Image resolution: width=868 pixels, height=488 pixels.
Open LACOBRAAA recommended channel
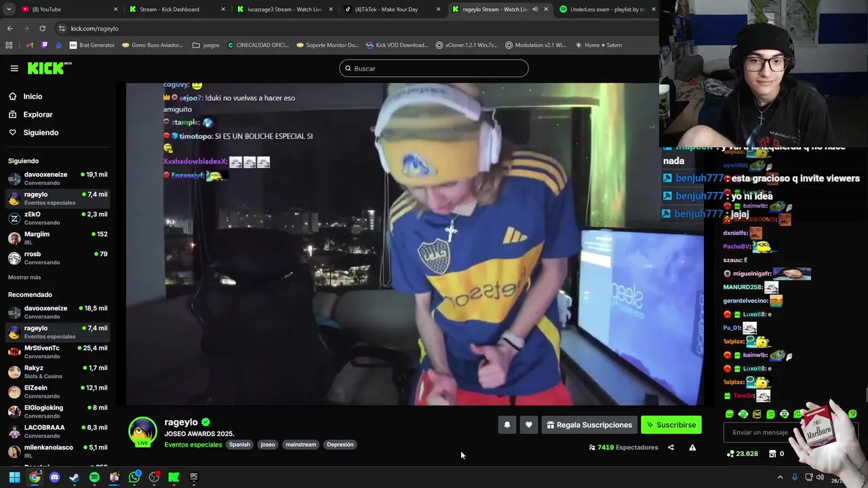click(x=58, y=431)
